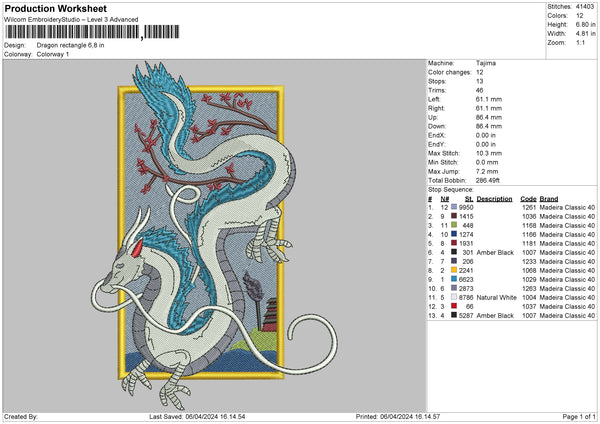The image size is (600, 424).
Task: Click thread code '1263' in row 10
Action: pos(529,288)
